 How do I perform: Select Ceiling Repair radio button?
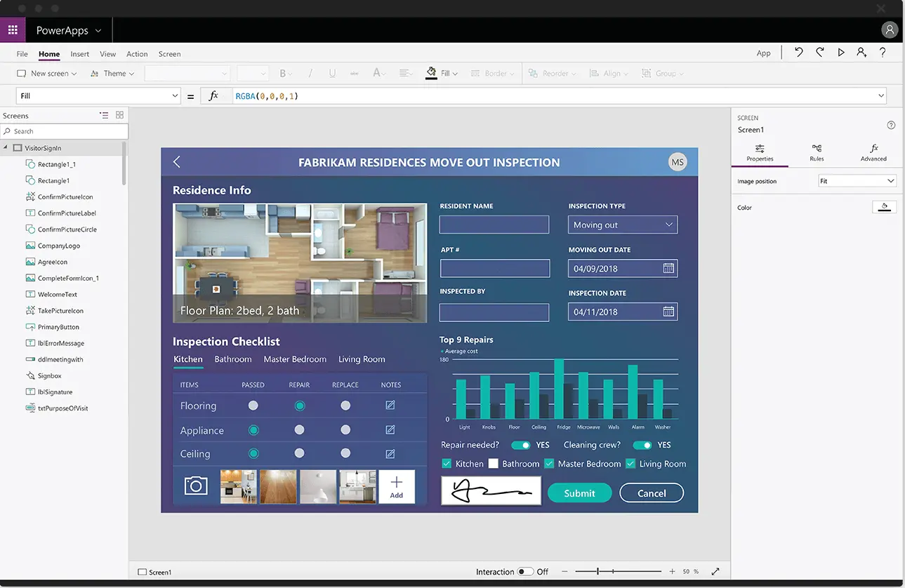point(300,454)
